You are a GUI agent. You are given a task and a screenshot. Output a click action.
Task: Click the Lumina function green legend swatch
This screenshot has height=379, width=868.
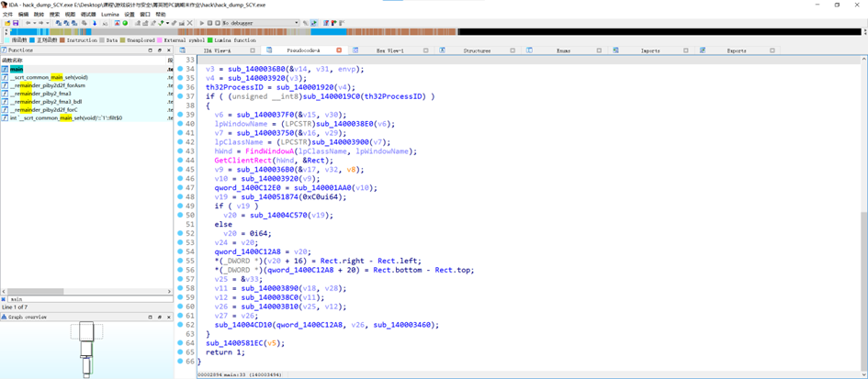pyautogui.click(x=209, y=40)
